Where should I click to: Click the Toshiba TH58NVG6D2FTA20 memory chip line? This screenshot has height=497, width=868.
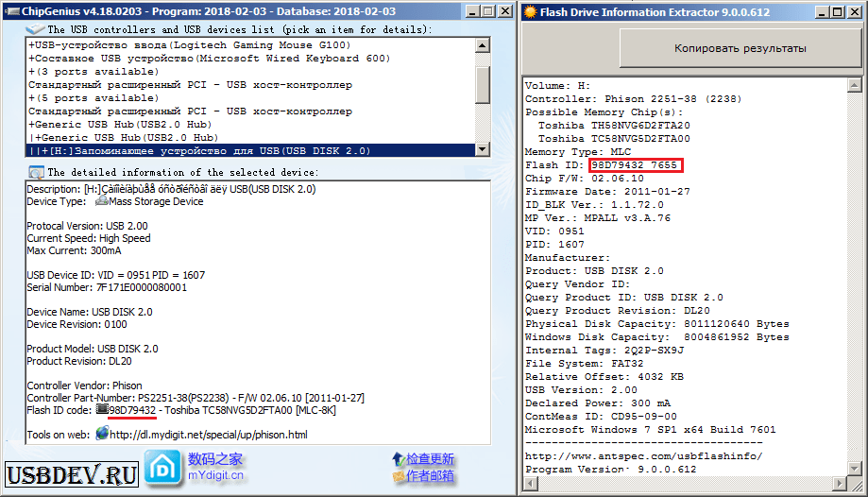tap(614, 126)
